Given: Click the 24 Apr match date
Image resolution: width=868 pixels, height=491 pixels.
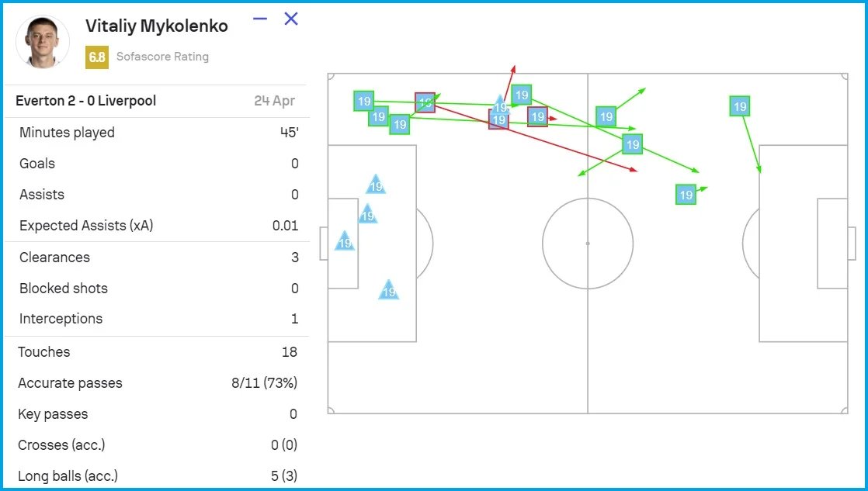Looking at the screenshot, I should tap(276, 101).
